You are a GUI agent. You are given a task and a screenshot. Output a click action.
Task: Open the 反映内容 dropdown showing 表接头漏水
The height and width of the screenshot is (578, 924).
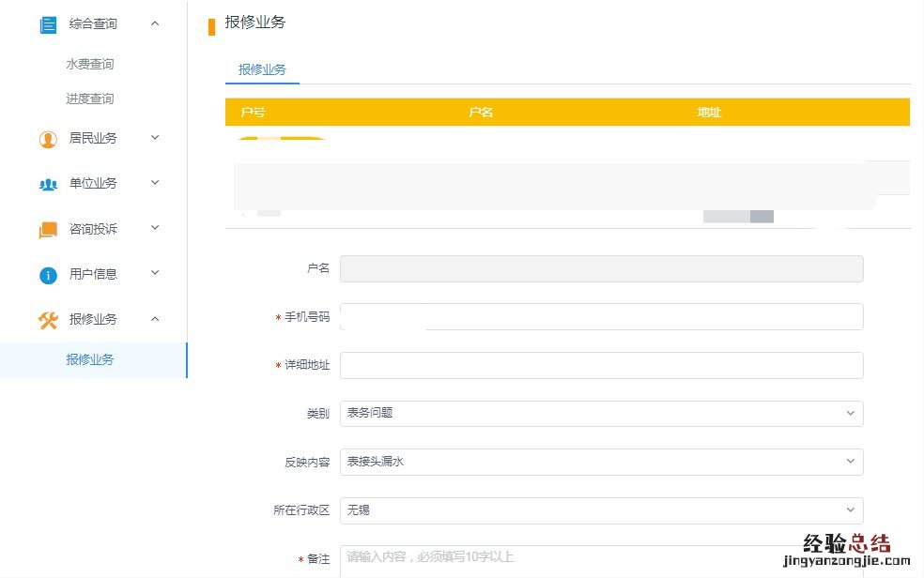tap(601, 462)
